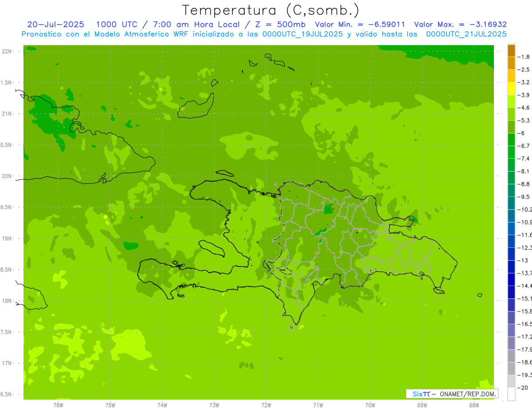Click the "1.5N" latitude label
This screenshot has width=532, height=411.
[7, 82]
